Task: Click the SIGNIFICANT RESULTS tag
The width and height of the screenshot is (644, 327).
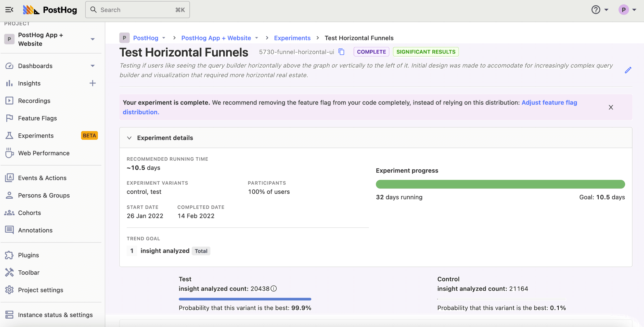Action: (426, 52)
